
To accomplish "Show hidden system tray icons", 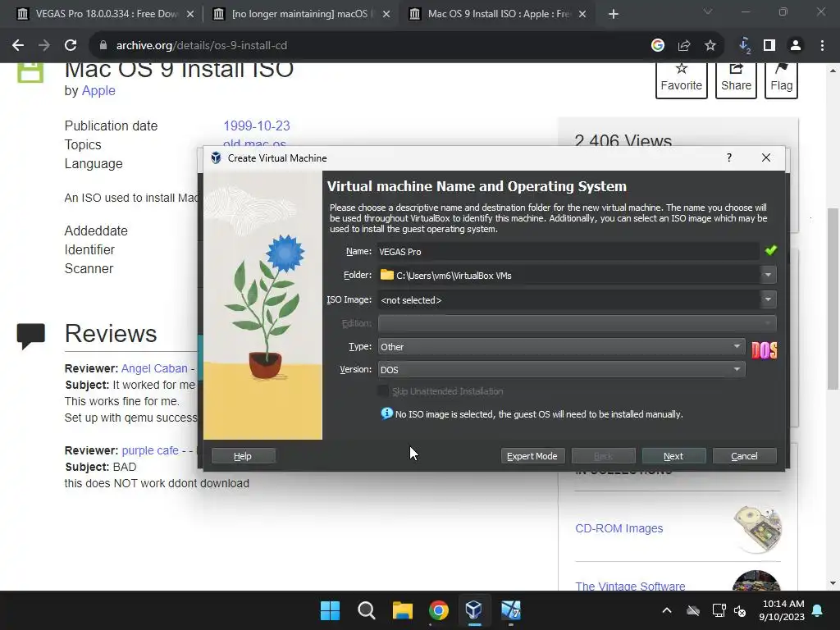I will click(666, 610).
